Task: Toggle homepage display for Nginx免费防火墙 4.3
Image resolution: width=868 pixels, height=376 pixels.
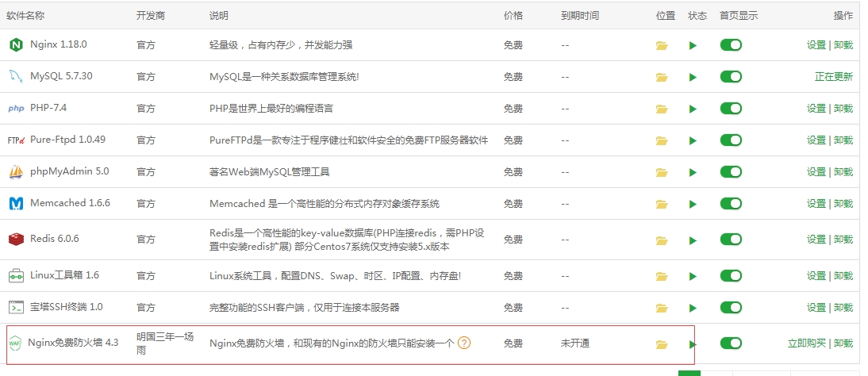Action: 731,343
